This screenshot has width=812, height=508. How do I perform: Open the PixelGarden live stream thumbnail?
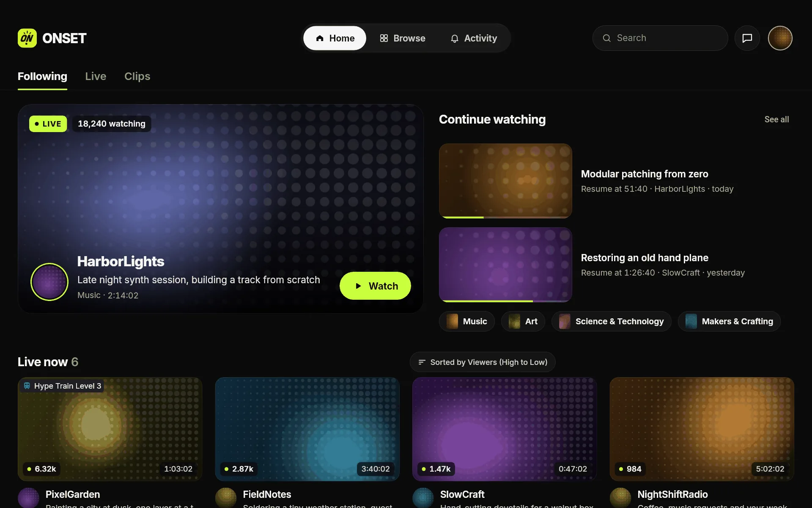(x=110, y=429)
